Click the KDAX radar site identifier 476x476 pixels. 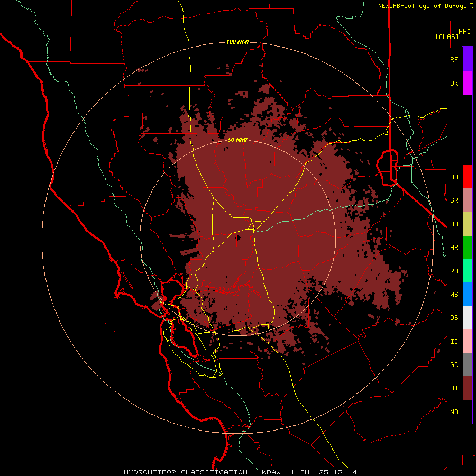pos(271,472)
